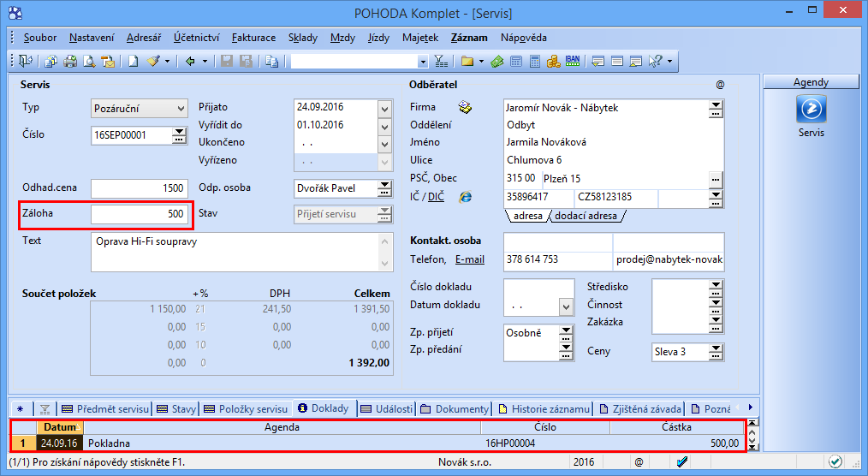Open the Servis agenda icon in Agendy panel

click(811, 109)
